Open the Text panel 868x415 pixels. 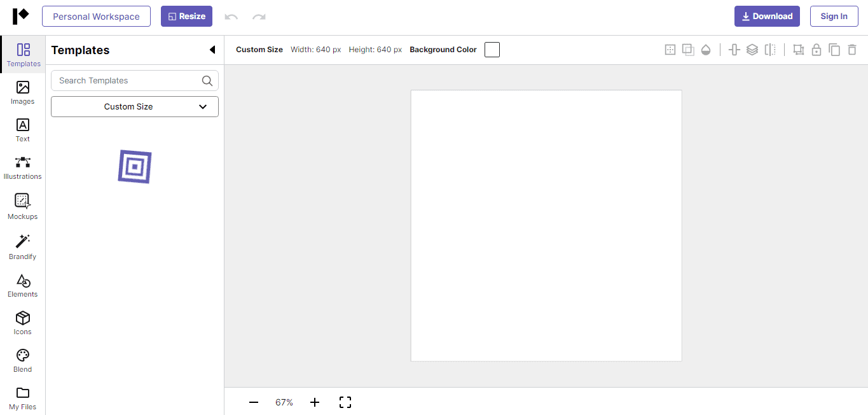click(22, 130)
